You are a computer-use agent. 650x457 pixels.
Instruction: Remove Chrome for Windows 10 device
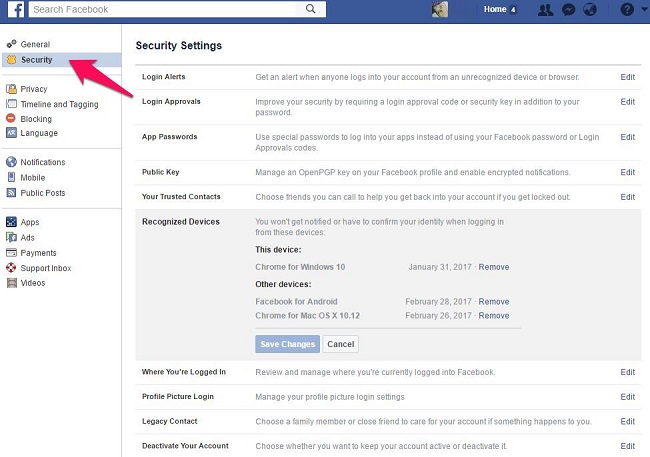coord(494,267)
